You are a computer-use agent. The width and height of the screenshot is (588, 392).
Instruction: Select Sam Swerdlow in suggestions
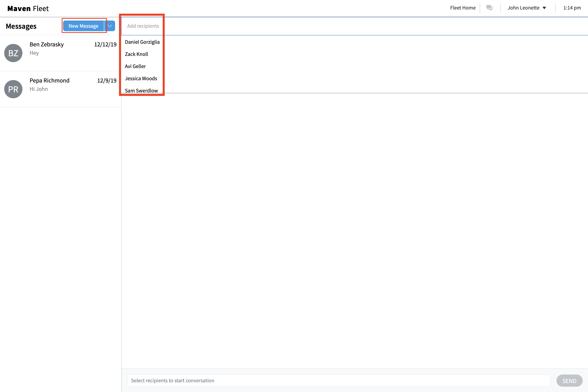pyautogui.click(x=141, y=90)
